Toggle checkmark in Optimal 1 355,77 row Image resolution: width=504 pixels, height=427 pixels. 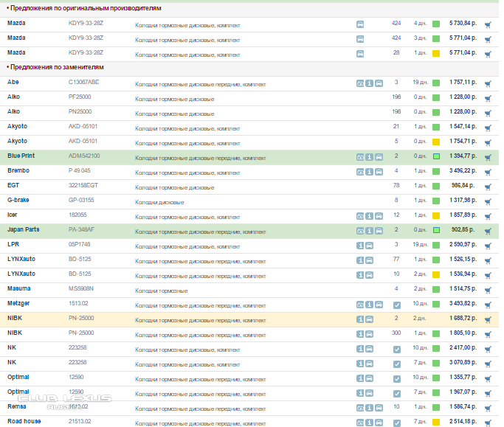[397, 378]
